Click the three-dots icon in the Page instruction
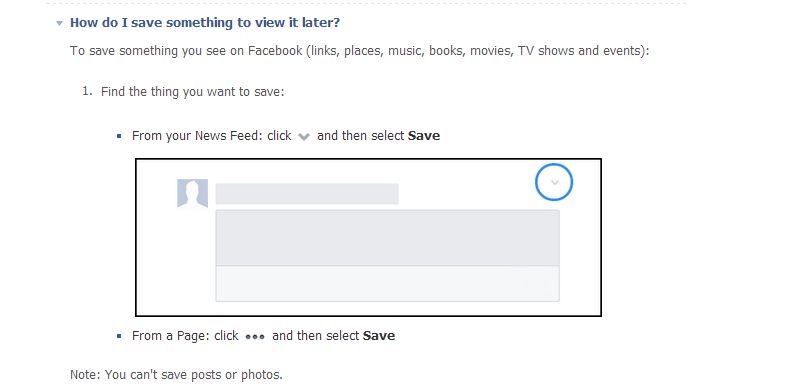The image size is (812, 391). tap(255, 337)
